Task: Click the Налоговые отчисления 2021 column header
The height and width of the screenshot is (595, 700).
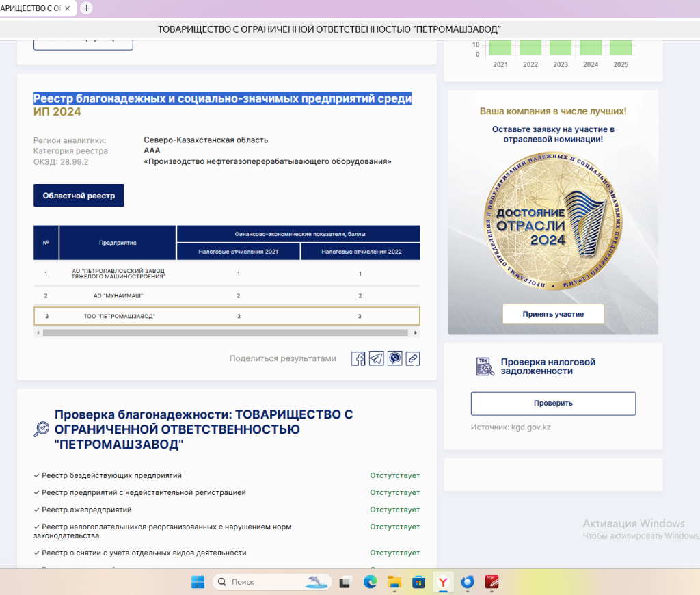Action: click(239, 252)
